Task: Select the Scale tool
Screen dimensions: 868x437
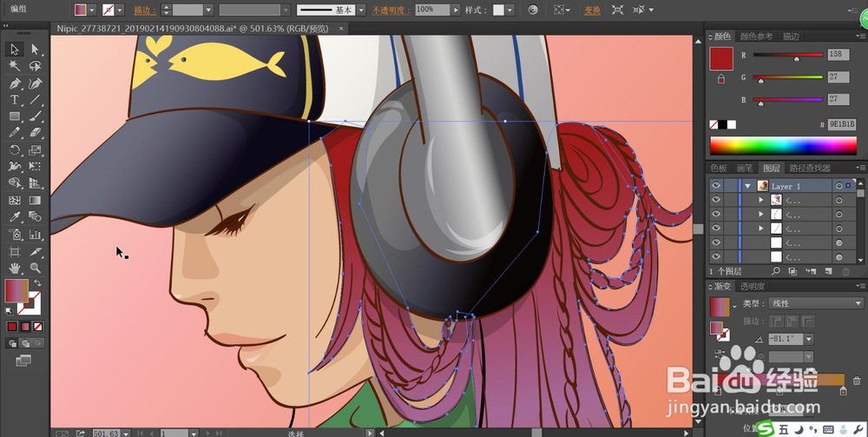Action: pyautogui.click(x=35, y=150)
